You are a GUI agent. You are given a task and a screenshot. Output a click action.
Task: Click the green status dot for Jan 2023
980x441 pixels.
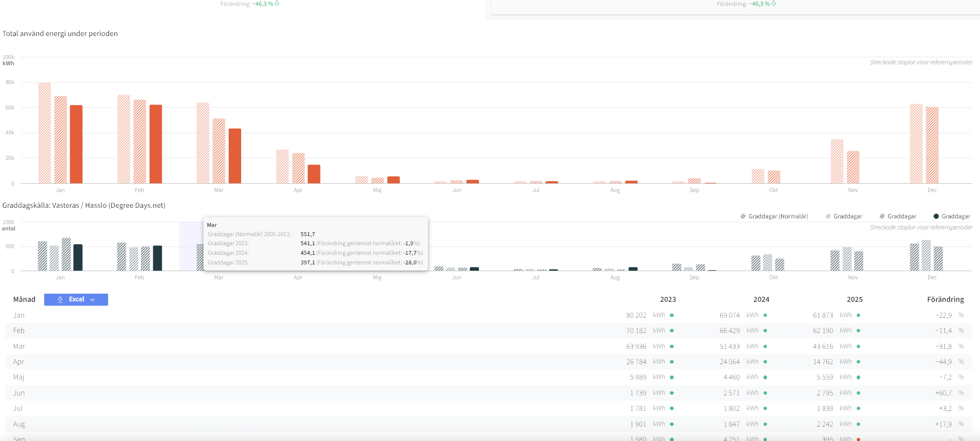pyautogui.click(x=672, y=315)
